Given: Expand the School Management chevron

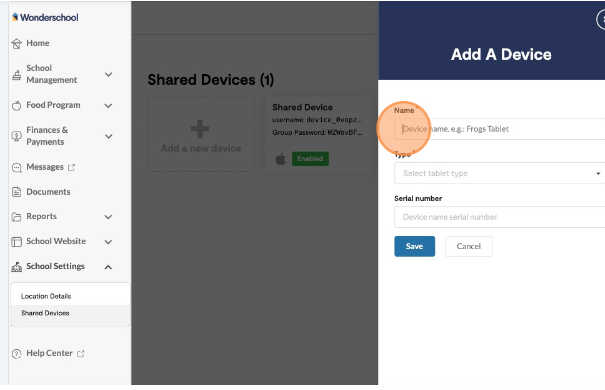Looking at the screenshot, I should click(108, 74).
